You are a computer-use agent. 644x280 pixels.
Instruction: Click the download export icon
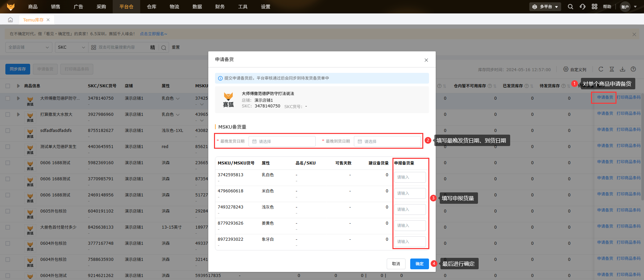click(623, 69)
